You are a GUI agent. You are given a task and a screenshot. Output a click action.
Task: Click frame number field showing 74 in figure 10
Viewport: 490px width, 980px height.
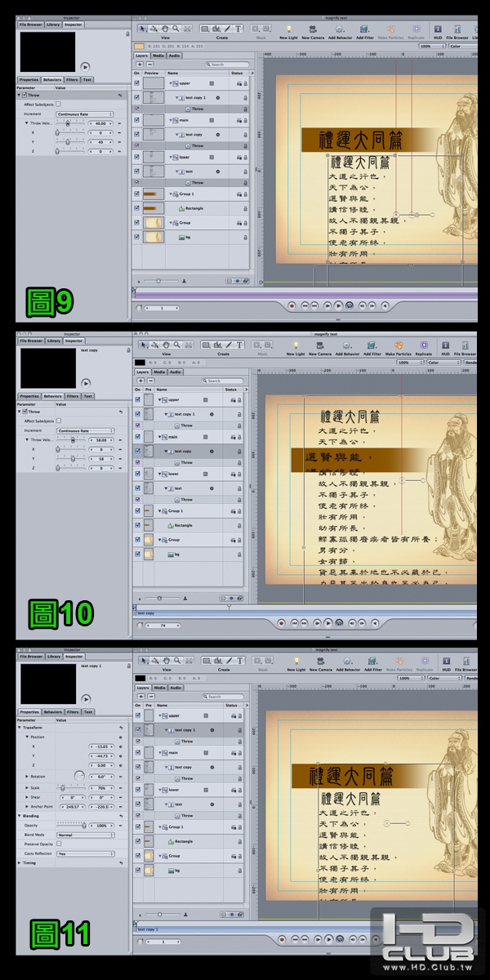[163, 626]
